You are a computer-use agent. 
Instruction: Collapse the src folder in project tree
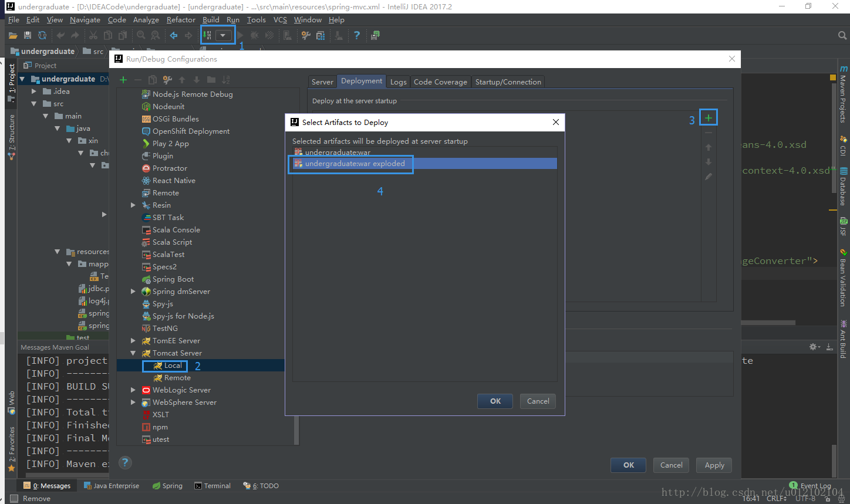[34, 104]
